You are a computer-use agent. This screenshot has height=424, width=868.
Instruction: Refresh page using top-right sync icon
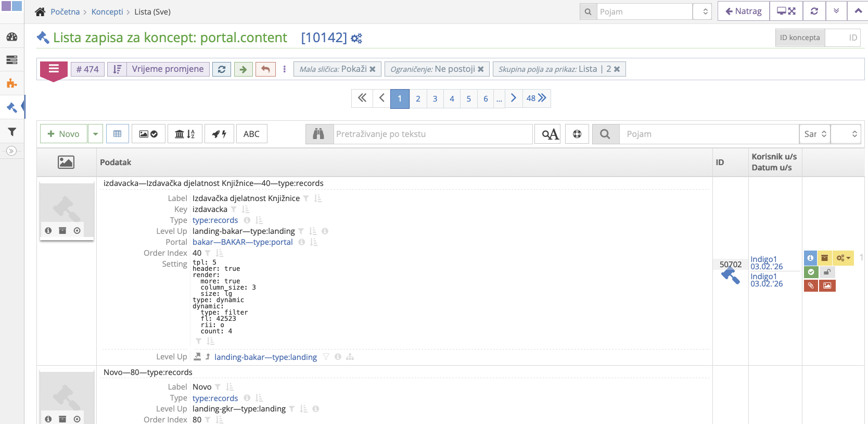click(814, 11)
